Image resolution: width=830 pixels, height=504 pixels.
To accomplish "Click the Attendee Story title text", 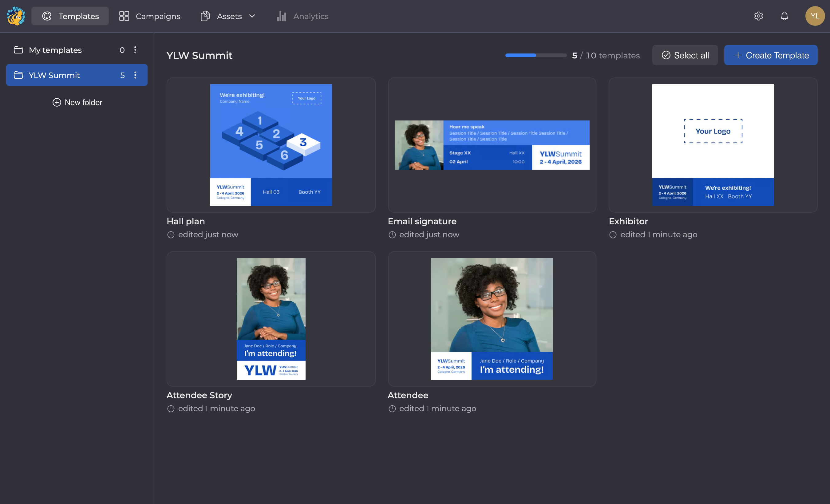I will (x=199, y=395).
